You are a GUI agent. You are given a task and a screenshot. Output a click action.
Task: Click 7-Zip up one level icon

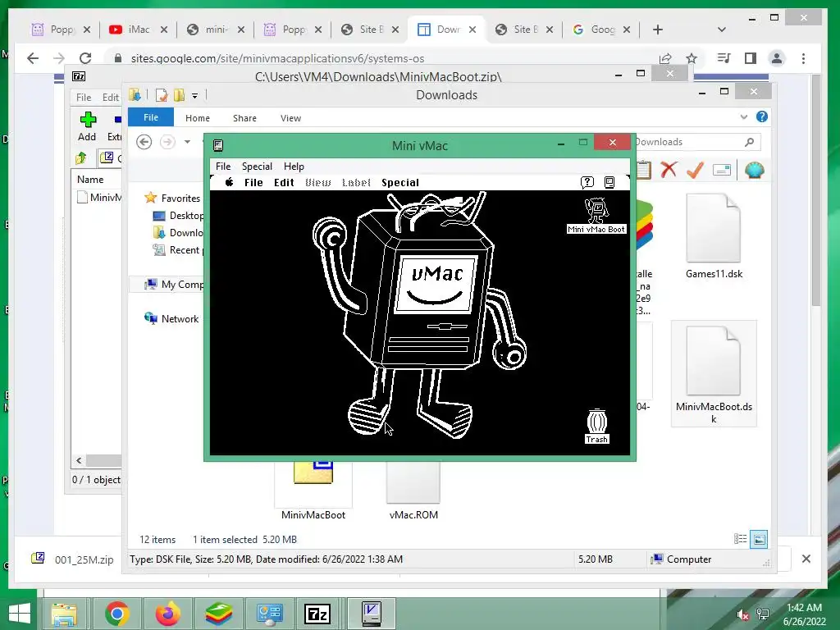[x=81, y=157]
